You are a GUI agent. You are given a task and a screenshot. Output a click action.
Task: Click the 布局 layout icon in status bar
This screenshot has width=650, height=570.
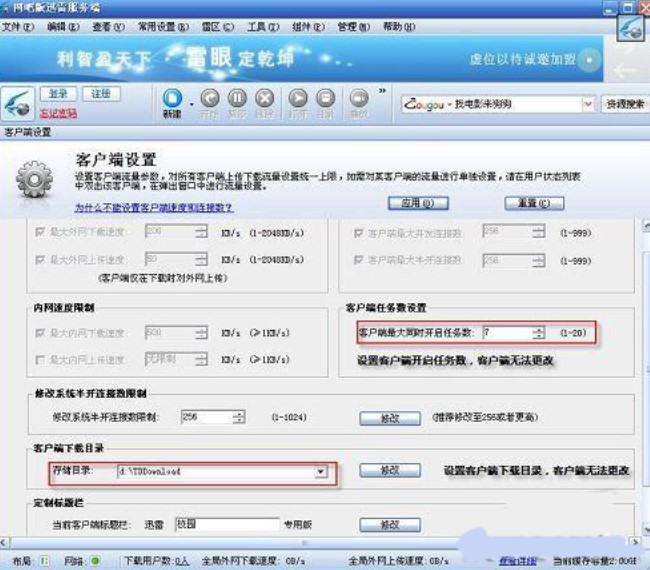click(44, 561)
